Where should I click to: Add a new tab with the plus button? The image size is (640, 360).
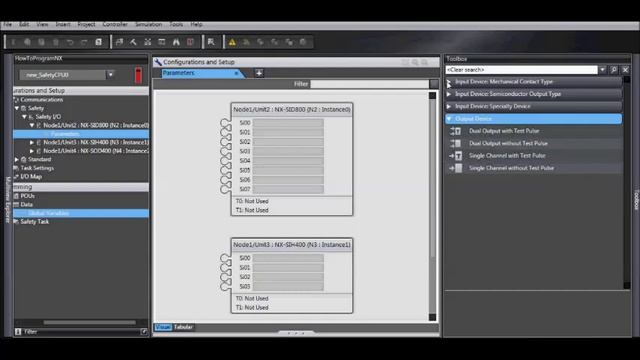tap(259, 73)
